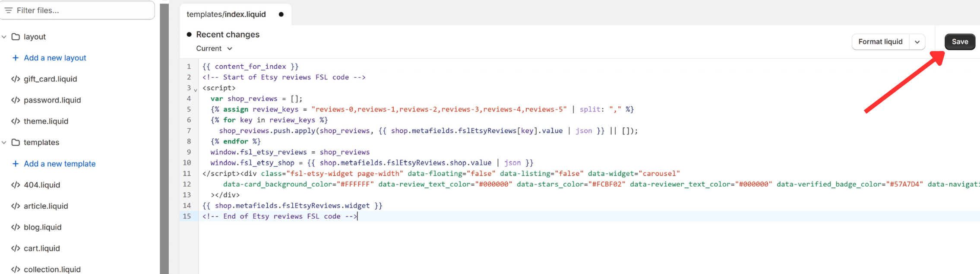Click Add a new layout link
Screen dimensions: 980x274
(x=55, y=58)
